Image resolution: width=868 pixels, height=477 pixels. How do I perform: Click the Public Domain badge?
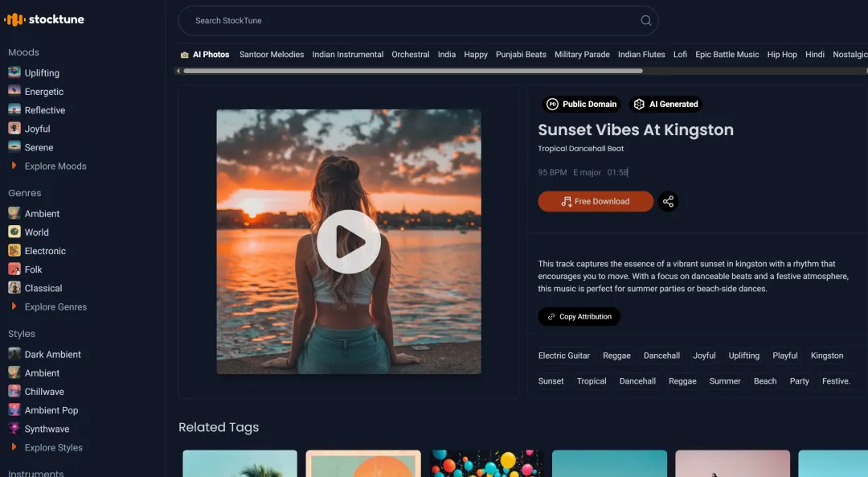[582, 104]
